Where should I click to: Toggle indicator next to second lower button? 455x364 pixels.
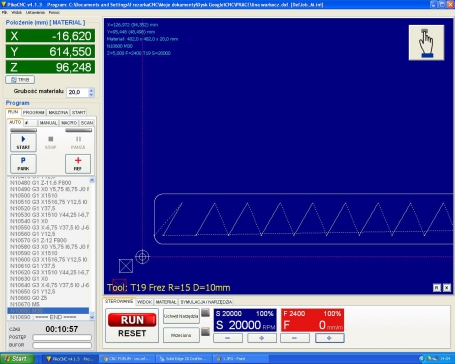pos(205,332)
